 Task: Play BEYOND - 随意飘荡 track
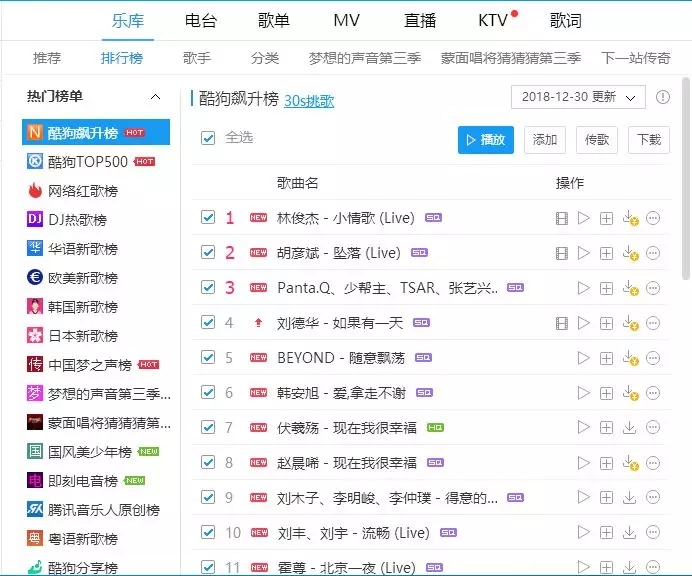[x=584, y=358]
